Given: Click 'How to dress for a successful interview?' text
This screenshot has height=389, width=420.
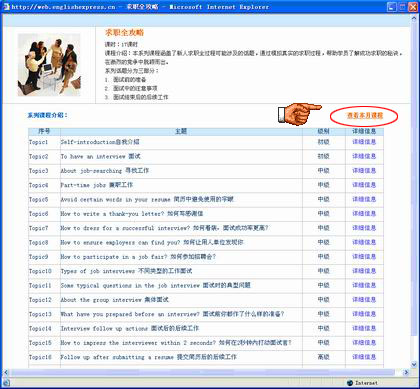Looking at the screenshot, I should click(x=125, y=228).
